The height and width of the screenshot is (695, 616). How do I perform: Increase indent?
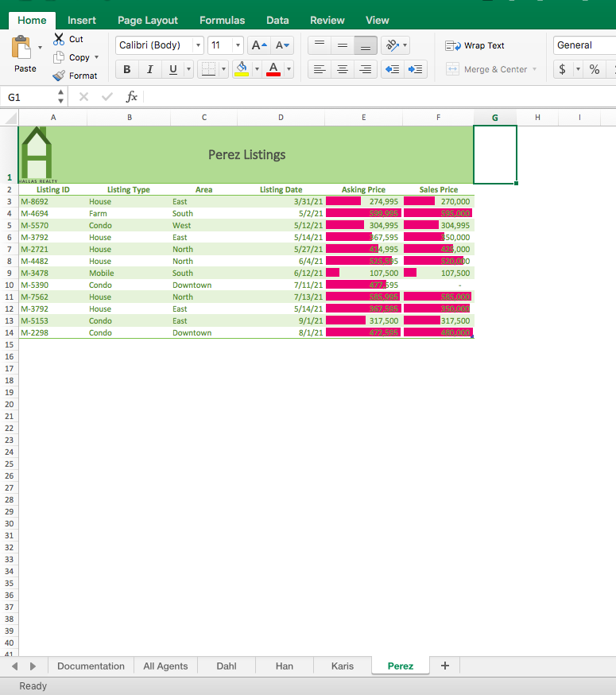click(x=415, y=69)
